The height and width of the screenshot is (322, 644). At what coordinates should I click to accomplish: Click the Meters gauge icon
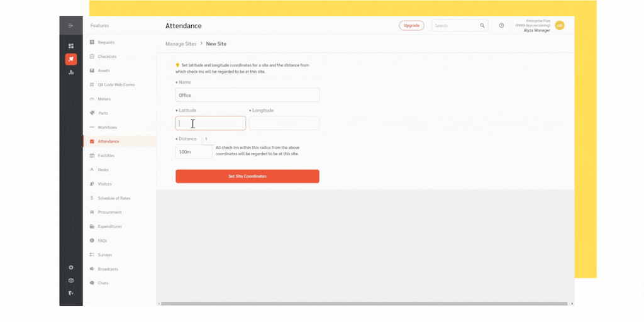(92, 99)
